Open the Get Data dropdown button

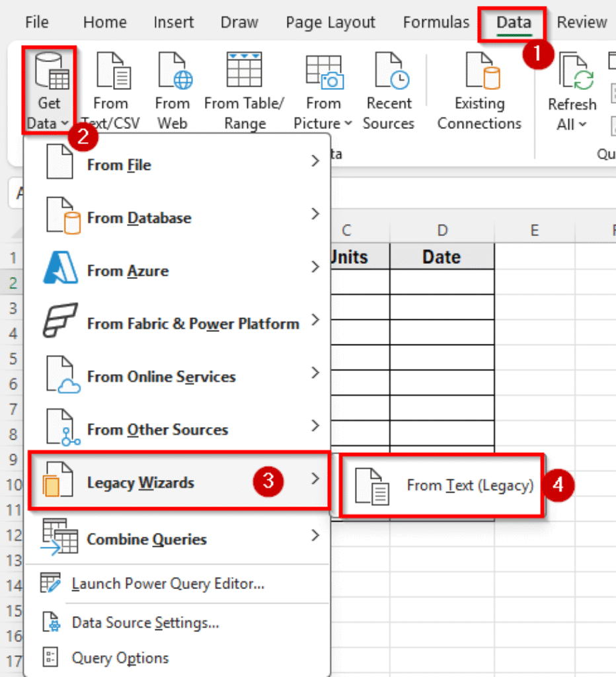tap(49, 91)
